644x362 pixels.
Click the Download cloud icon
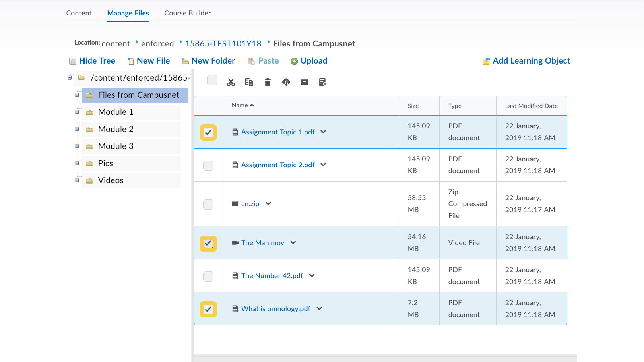click(286, 82)
